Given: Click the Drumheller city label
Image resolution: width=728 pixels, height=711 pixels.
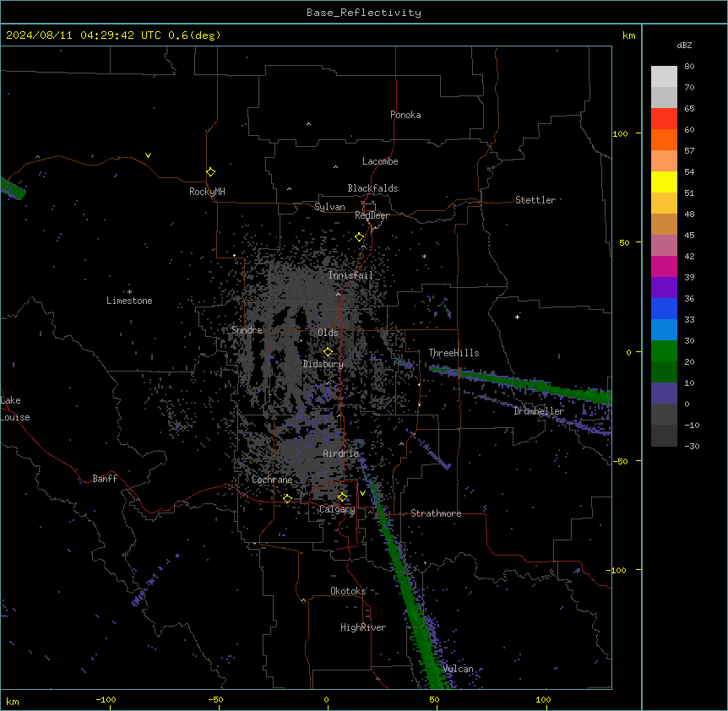Looking at the screenshot, I should pyautogui.click(x=539, y=411).
